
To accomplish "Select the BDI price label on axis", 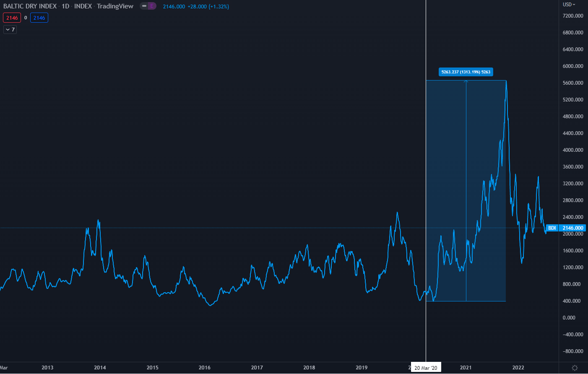I will 552,228.
